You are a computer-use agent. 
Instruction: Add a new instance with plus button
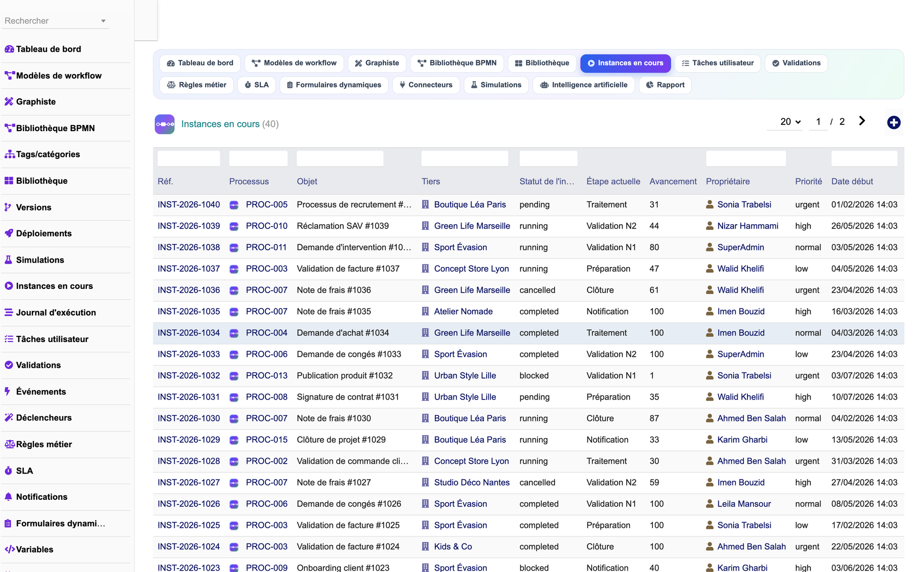coord(894,123)
